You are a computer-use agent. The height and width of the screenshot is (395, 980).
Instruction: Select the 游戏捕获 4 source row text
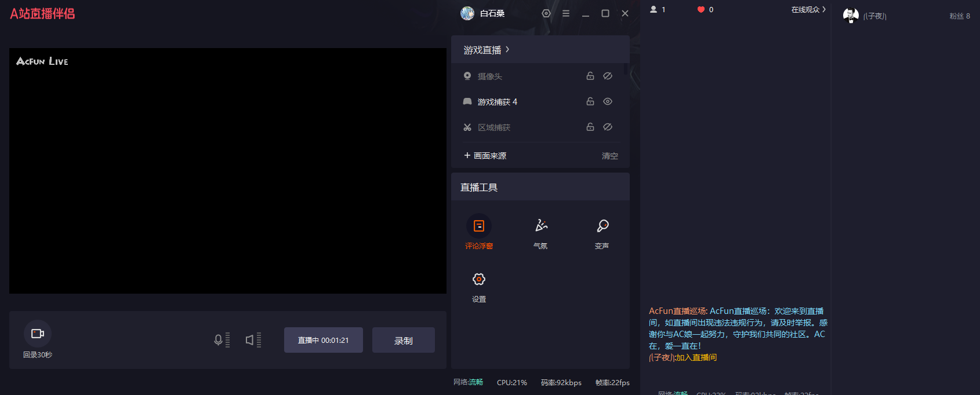pos(498,102)
